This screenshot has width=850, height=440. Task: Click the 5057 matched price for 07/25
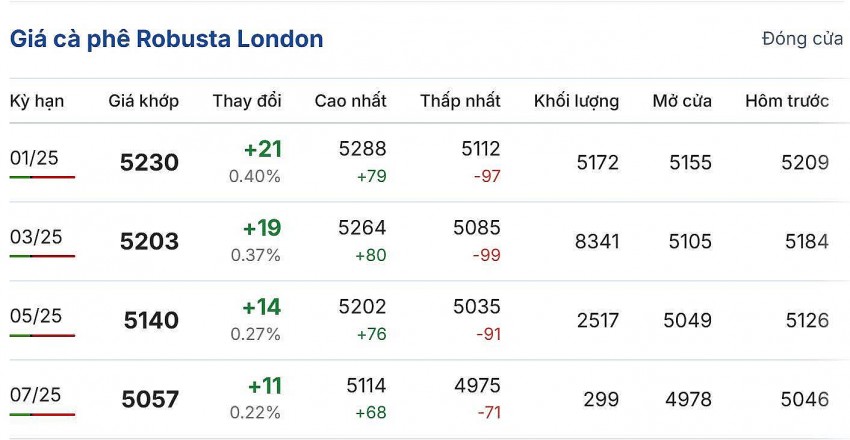point(150,400)
